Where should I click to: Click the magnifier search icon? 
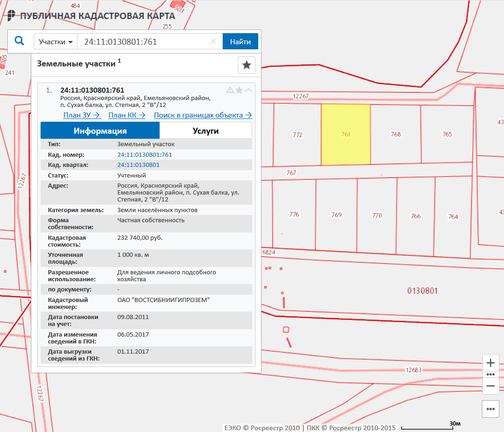19,41
